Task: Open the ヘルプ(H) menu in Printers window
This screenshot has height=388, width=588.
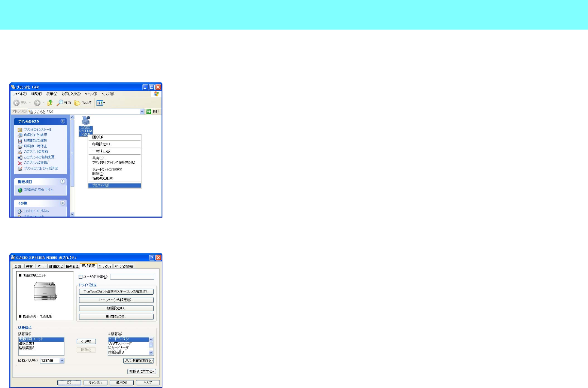Action: click(x=108, y=94)
